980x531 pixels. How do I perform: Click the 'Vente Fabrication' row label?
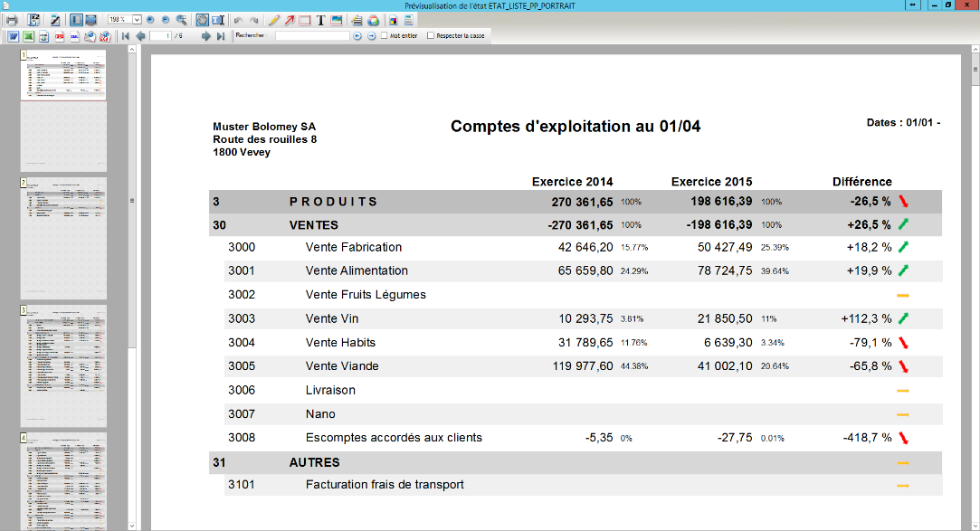(x=354, y=247)
